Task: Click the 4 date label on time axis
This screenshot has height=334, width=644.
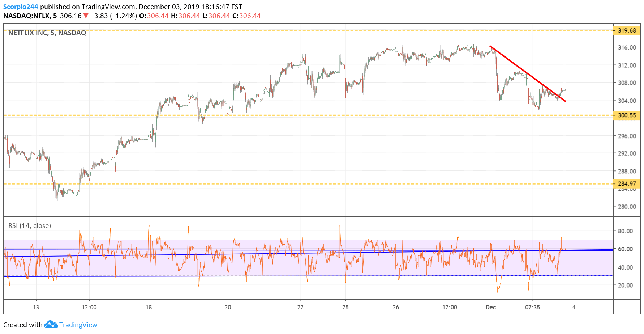Action: (x=574, y=307)
